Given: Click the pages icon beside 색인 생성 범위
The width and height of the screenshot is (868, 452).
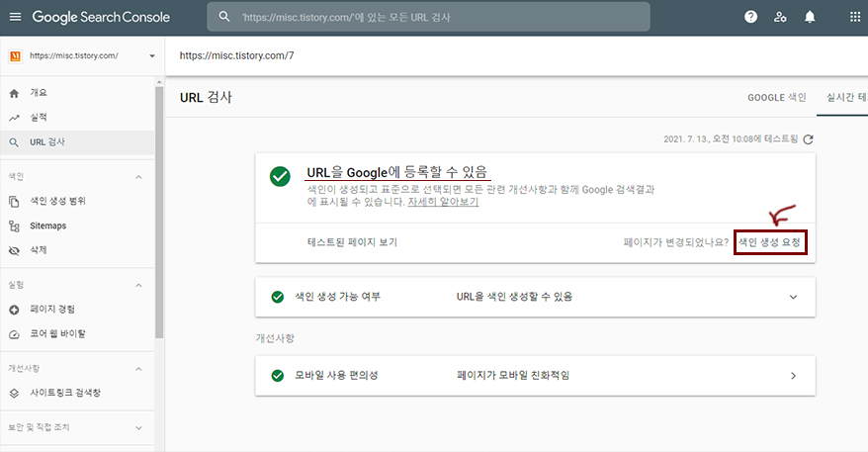Looking at the screenshot, I should [15, 201].
